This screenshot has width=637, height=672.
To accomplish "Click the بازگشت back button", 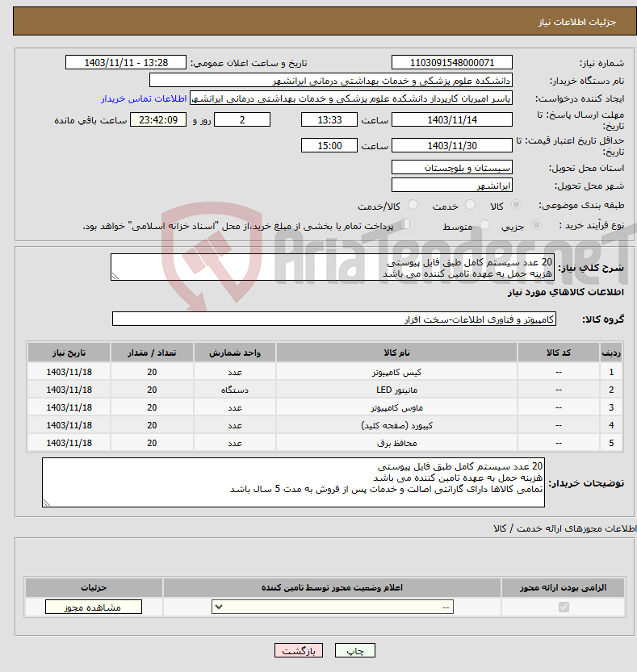I will coord(299,650).
